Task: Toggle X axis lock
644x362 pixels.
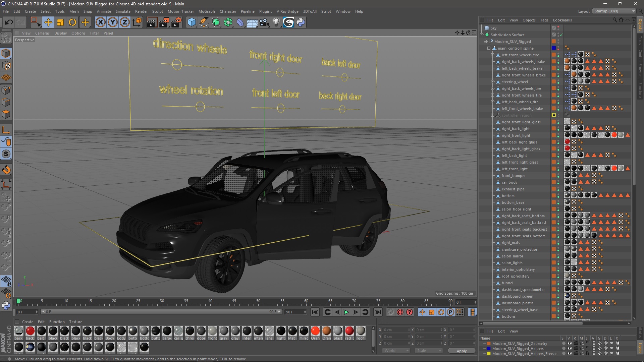Action: (100, 22)
